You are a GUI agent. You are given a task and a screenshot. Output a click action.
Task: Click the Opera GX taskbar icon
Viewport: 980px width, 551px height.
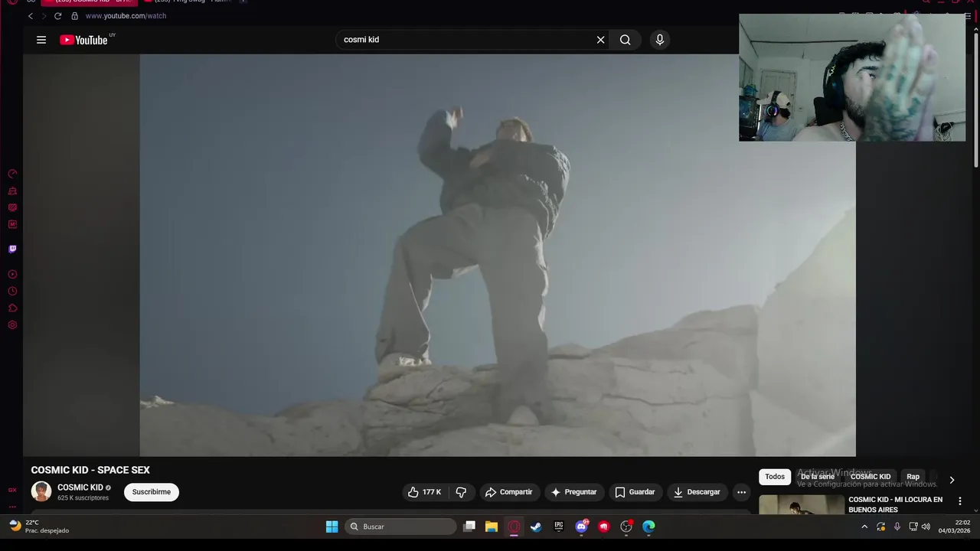pos(514,527)
